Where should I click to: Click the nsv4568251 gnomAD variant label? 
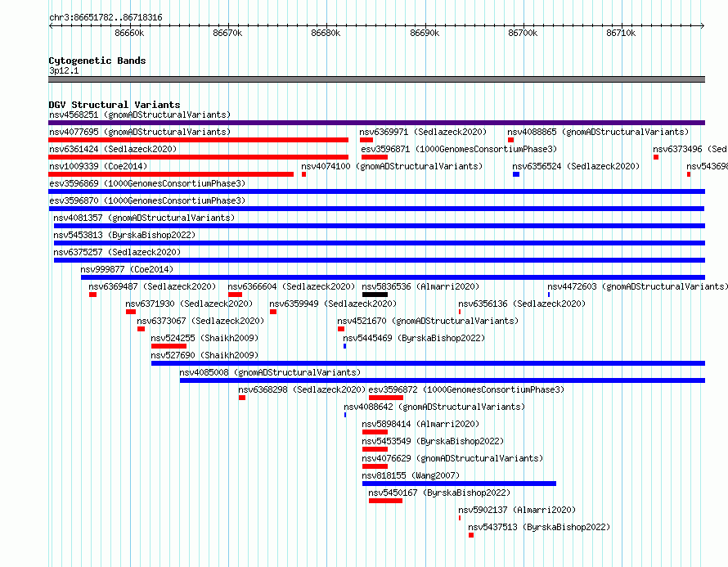click(140, 115)
